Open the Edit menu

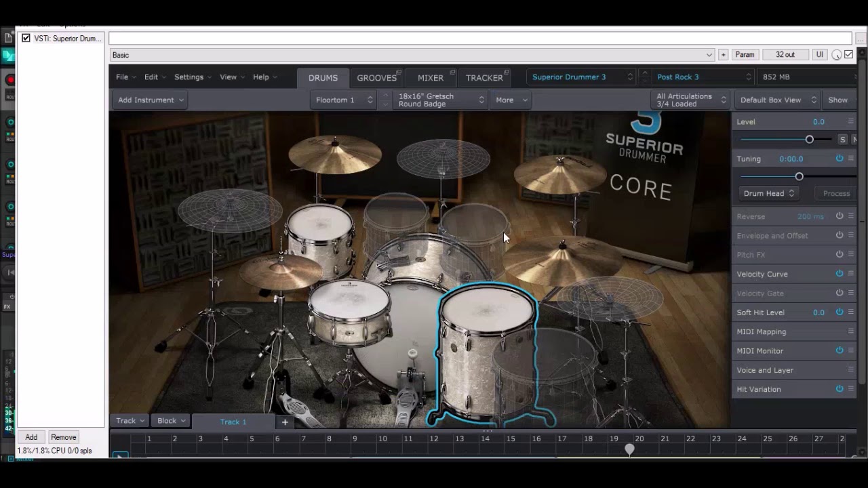coord(155,77)
